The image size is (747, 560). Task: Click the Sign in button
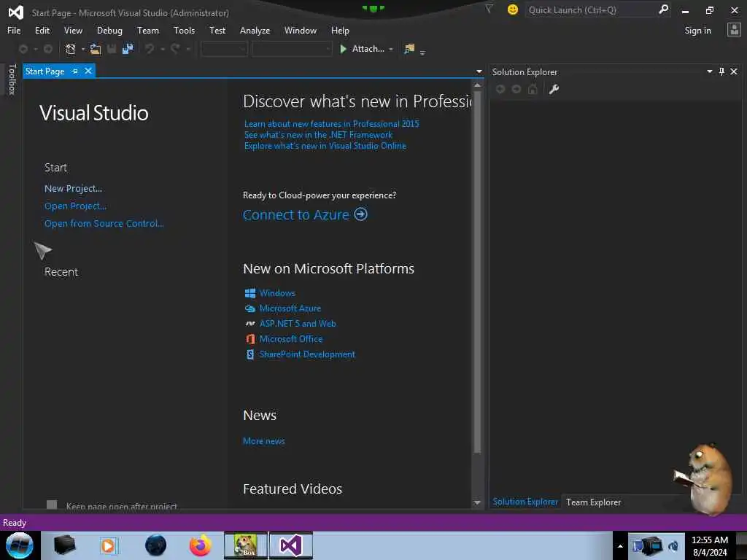tap(697, 31)
